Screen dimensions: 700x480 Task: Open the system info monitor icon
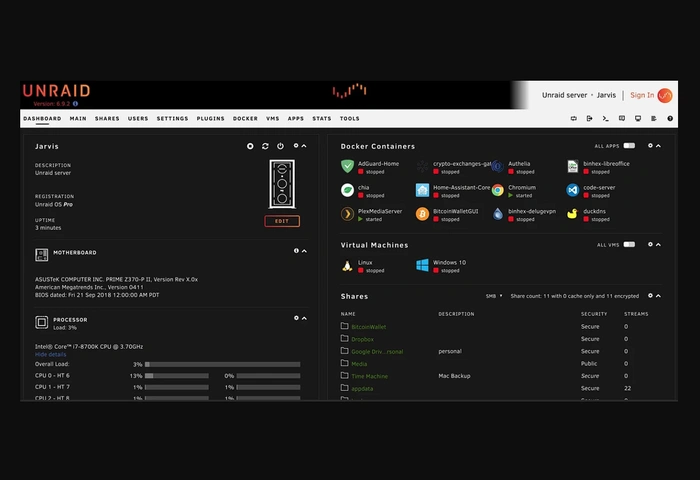[638, 118]
